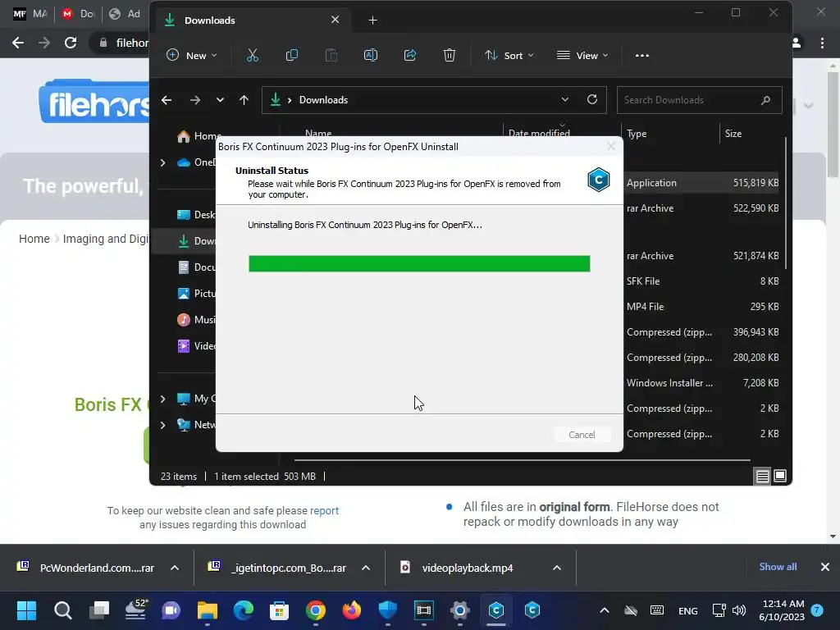Viewport: 840px width, 630px height.
Task: Click the Downloads breadcrumb in address bar
Action: [x=323, y=100]
